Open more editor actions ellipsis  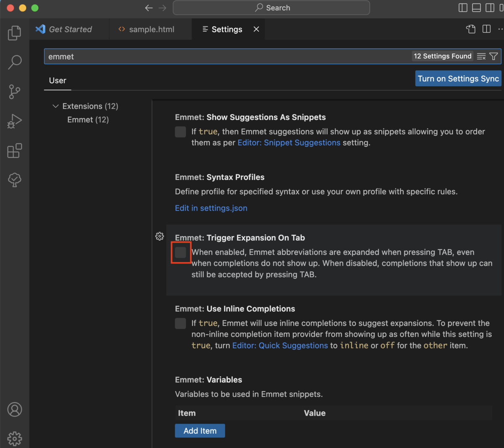click(x=500, y=29)
